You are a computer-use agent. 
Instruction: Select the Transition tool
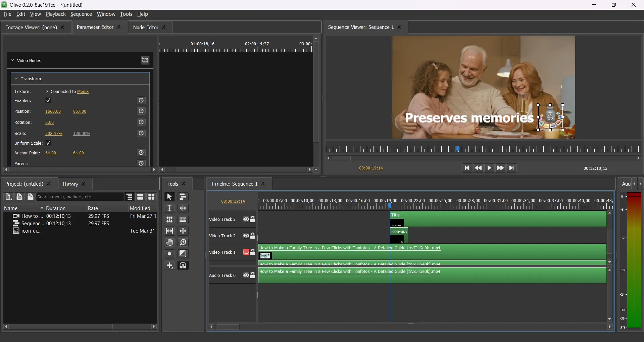tap(183, 254)
